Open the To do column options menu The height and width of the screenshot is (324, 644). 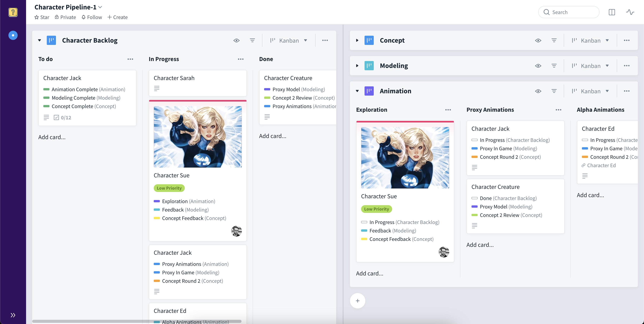click(130, 59)
